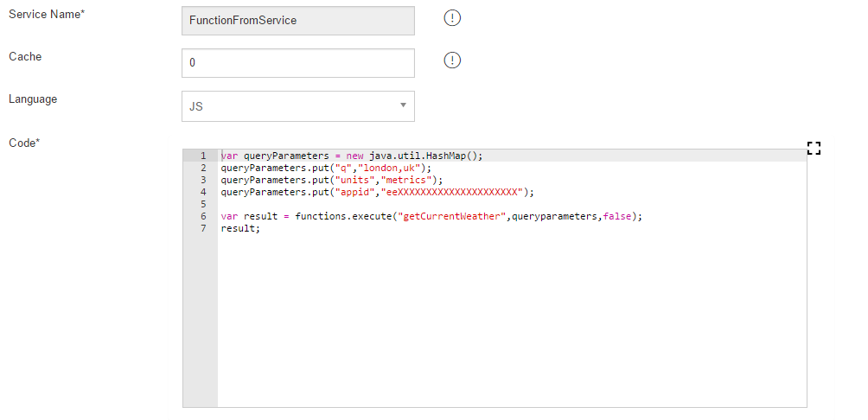Click into the Cache input field
The height and width of the screenshot is (420, 868).
click(x=297, y=63)
